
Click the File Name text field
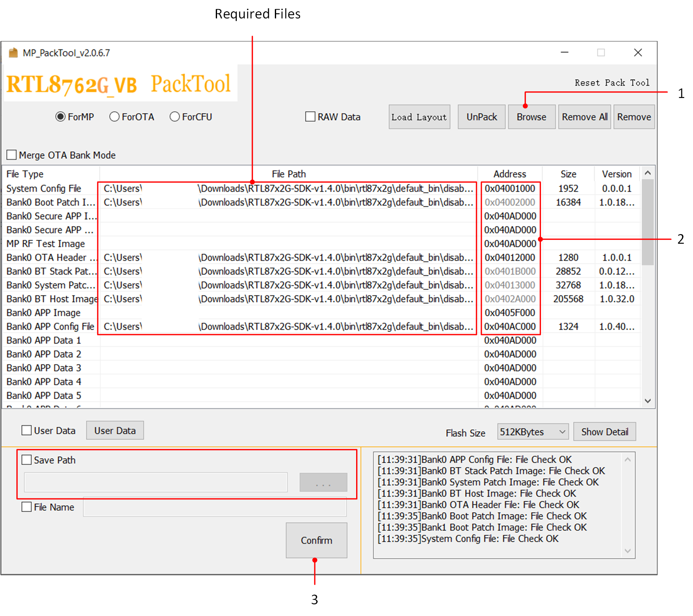[x=215, y=507]
